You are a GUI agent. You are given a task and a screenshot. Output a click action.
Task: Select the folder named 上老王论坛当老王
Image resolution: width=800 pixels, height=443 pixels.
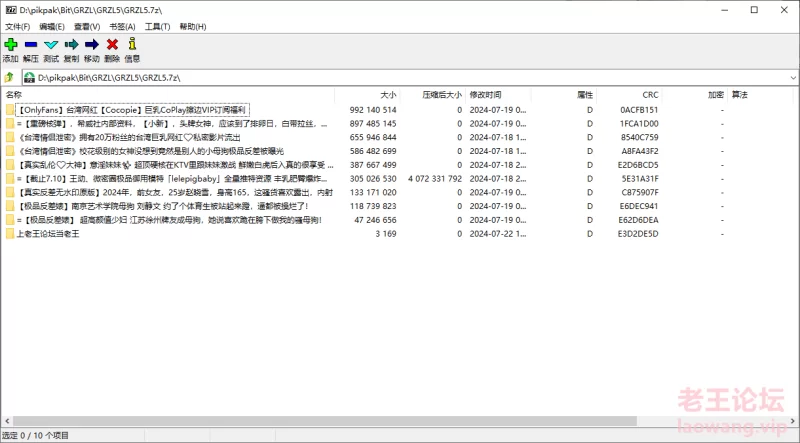[48, 234]
